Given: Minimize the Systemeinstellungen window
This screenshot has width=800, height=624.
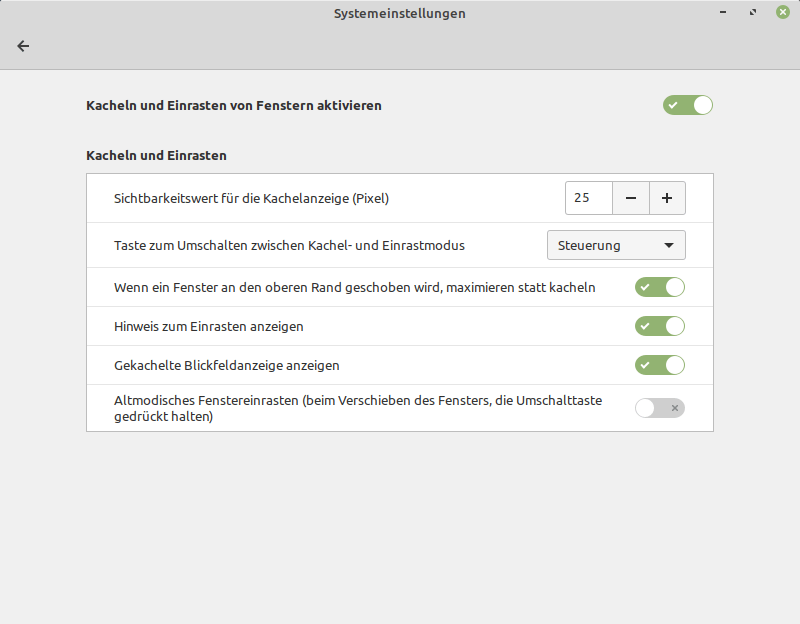Looking at the screenshot, I should pyautogui.click(x=723, y=12).
